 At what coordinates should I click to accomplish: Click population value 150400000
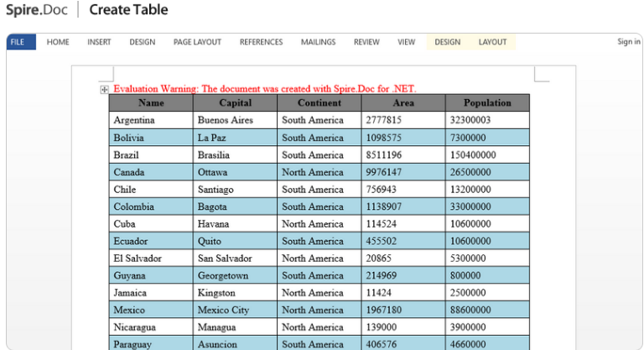tap(473, 154)
